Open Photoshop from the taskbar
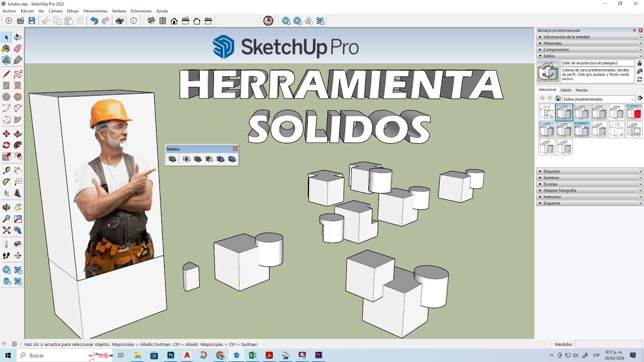The width and height of the screenshot is (644, 362). click(171, 355)
